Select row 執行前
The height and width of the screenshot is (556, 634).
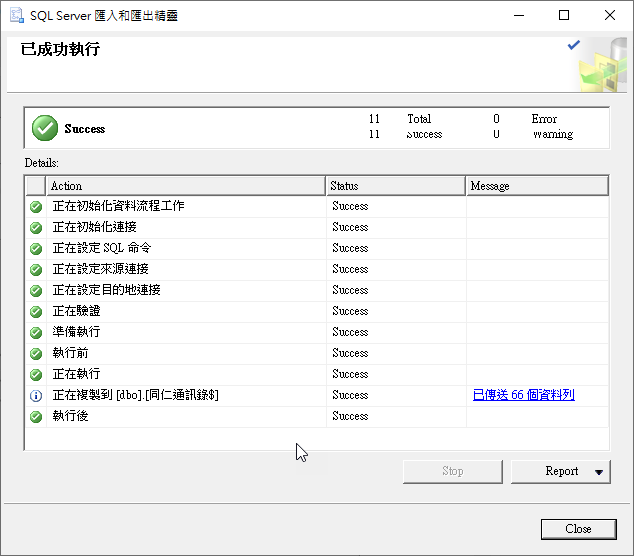point(317,354)
